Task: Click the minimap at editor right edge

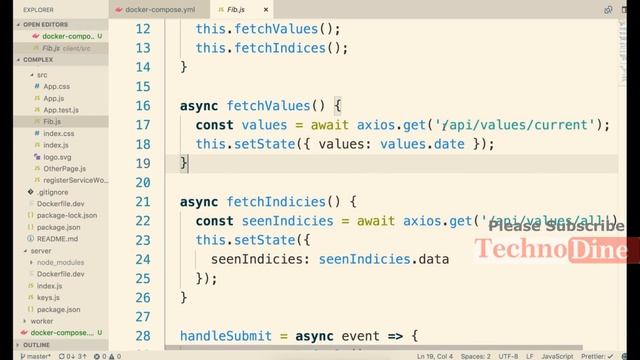Action: pyautogui.click(x=622, y=52)
